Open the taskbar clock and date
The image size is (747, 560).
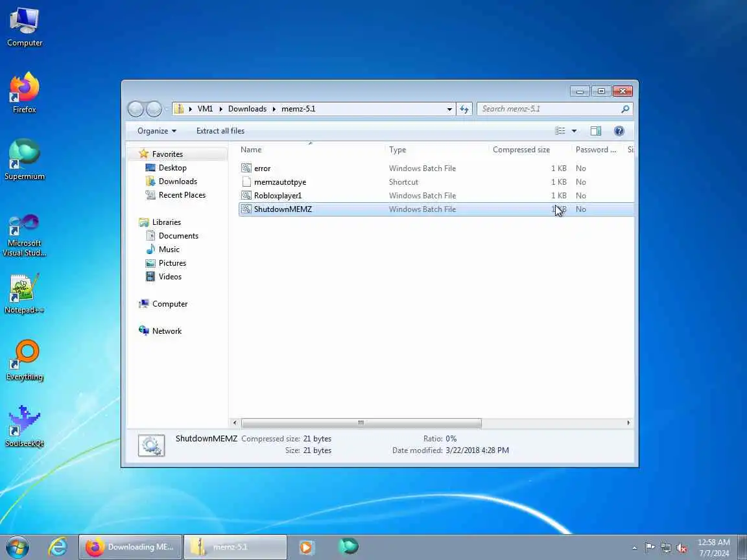[713, 548]
